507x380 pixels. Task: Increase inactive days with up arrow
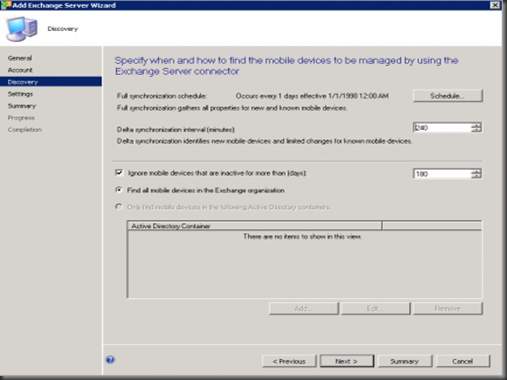point(477,171)
